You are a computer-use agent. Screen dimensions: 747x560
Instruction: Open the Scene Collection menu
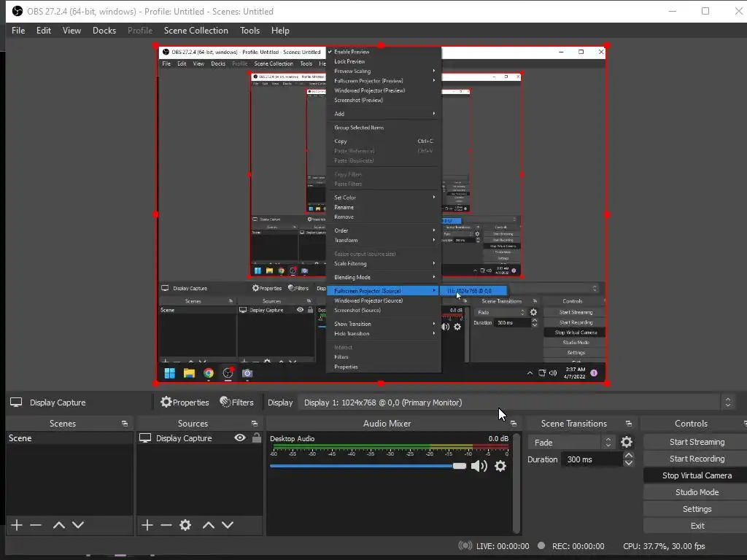pos(196,31)
